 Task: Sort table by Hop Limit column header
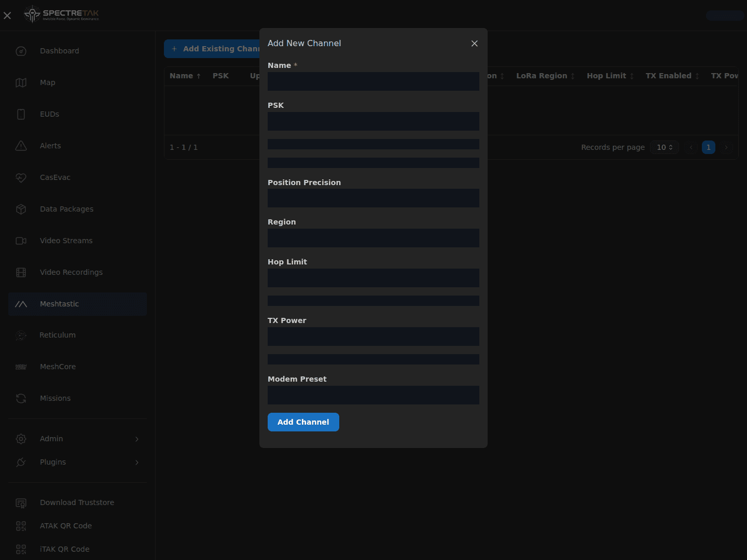click(611, 76)
